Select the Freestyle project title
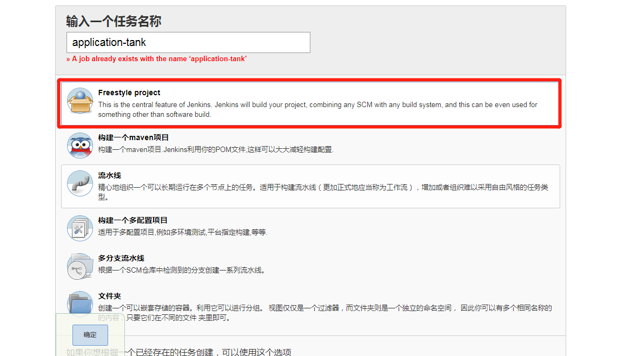This screenshot has width=644, height=356. [x=129, y=93]
